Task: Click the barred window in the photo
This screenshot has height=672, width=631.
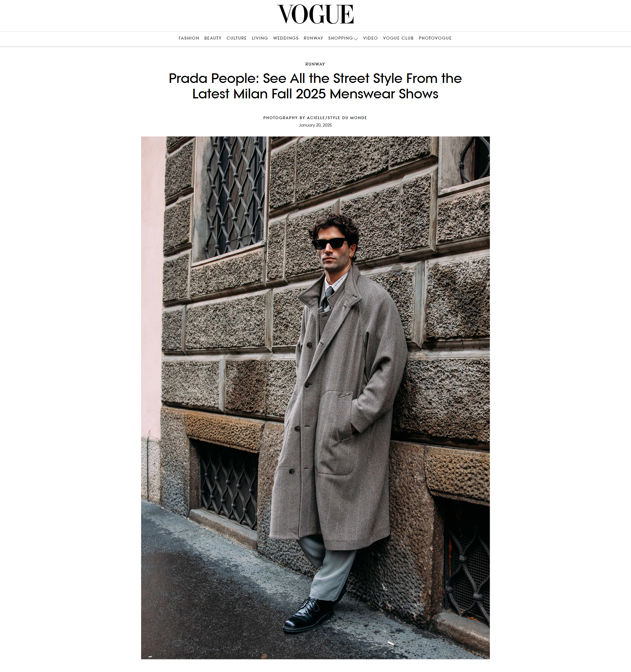Action: click(x=236, y=197)
